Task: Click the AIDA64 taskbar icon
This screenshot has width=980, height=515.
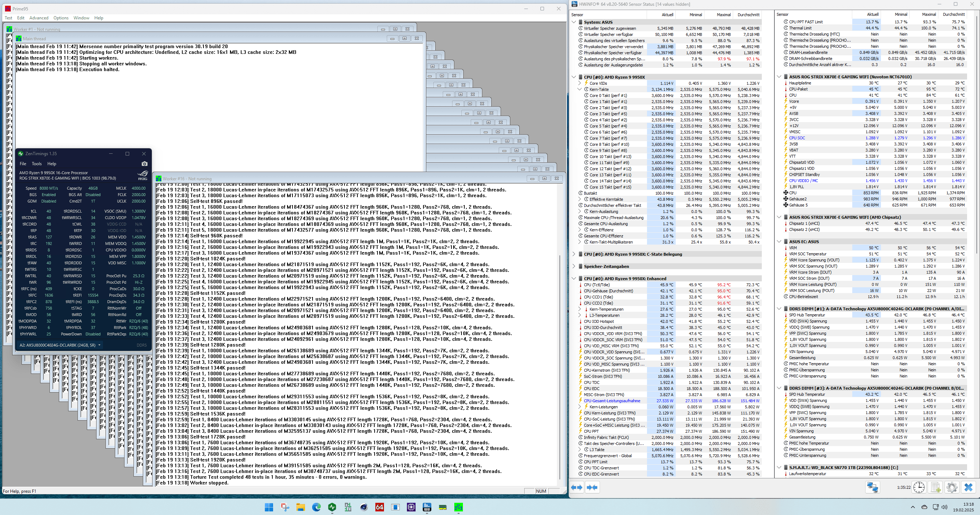Action: pyautogui.click(x=379, y=507)
